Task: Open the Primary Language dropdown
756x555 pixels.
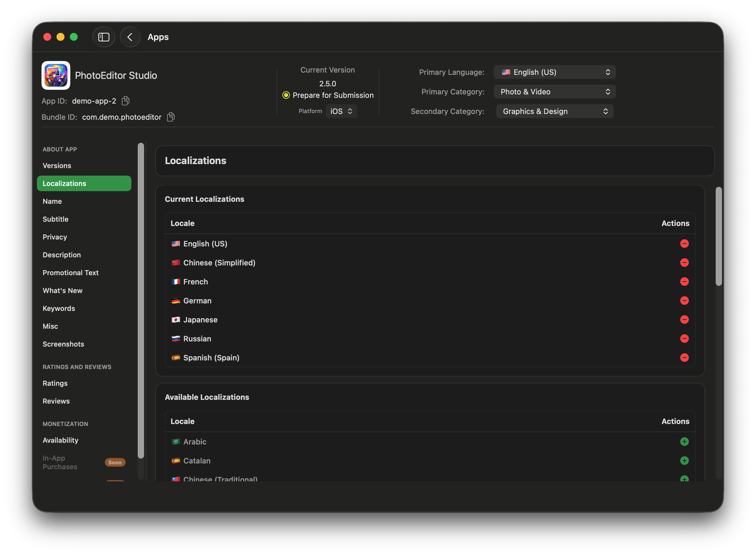Action: [x=554, y=72]
